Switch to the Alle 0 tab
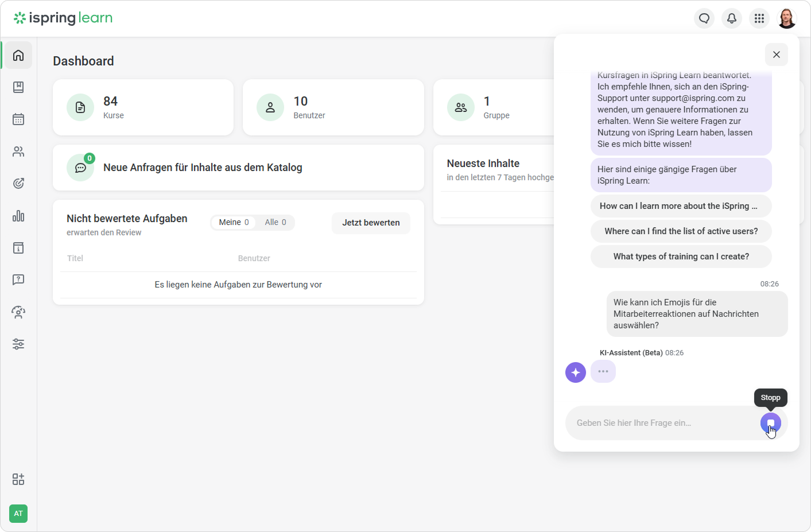Image resolution: width=811 pixels, height=532 pixels. tap(275, 222)
